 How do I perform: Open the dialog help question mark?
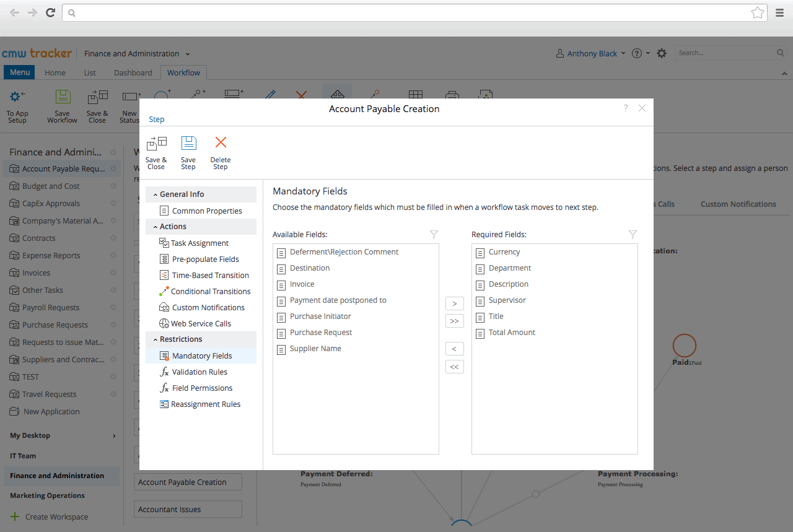[625, 108]
